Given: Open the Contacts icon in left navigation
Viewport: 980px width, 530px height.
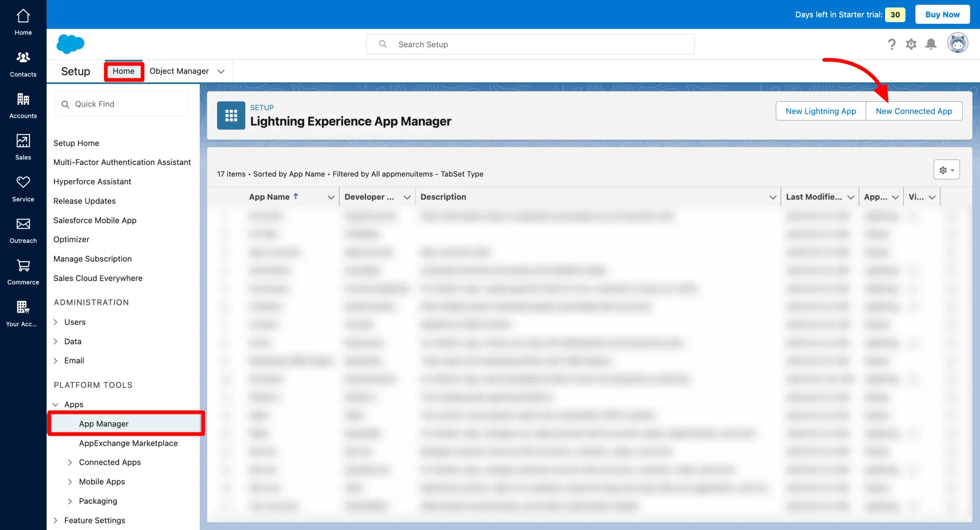Looking at the screenshot, I should point(23,57).
